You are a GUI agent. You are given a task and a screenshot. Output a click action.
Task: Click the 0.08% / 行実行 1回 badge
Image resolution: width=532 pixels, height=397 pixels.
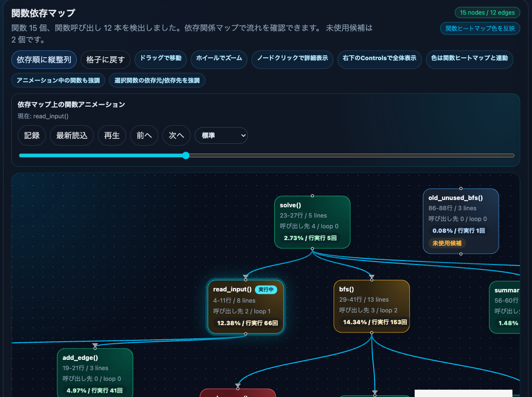point(458,231)
